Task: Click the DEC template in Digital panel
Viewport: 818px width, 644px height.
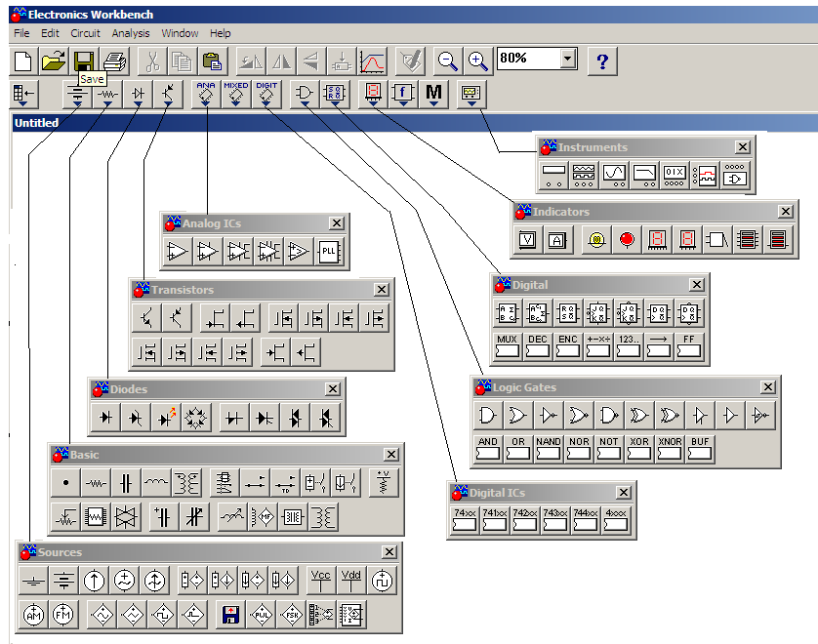Action: pos(537,346)
